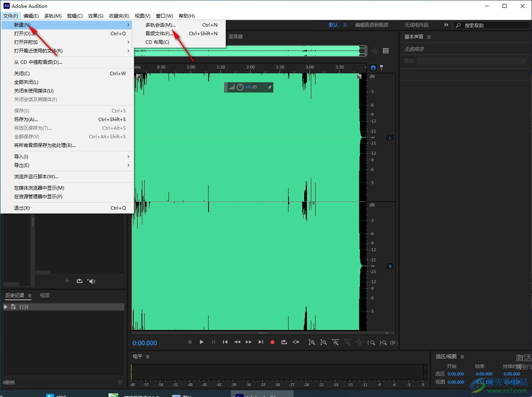Click the media browser play preview icon

pos(67,281)
